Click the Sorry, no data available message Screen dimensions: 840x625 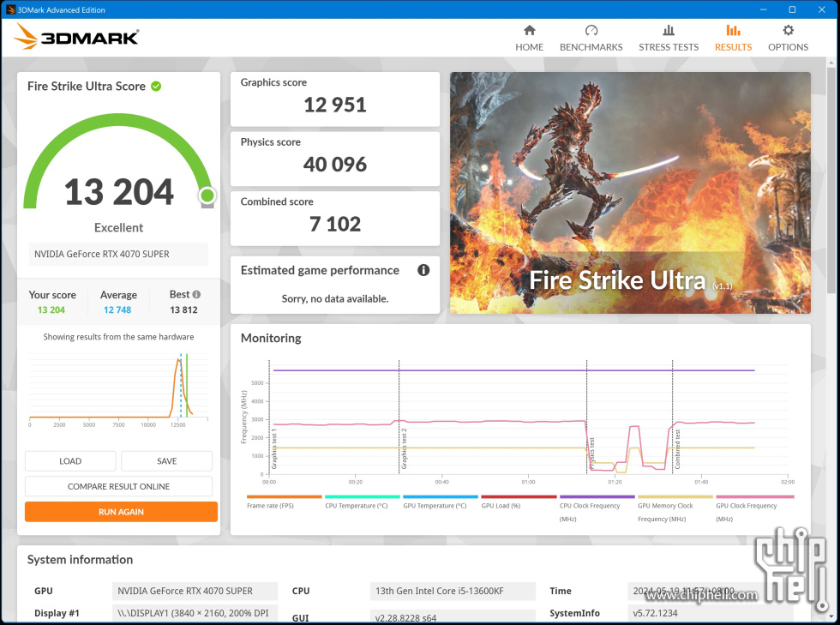[x=335, y=298]
